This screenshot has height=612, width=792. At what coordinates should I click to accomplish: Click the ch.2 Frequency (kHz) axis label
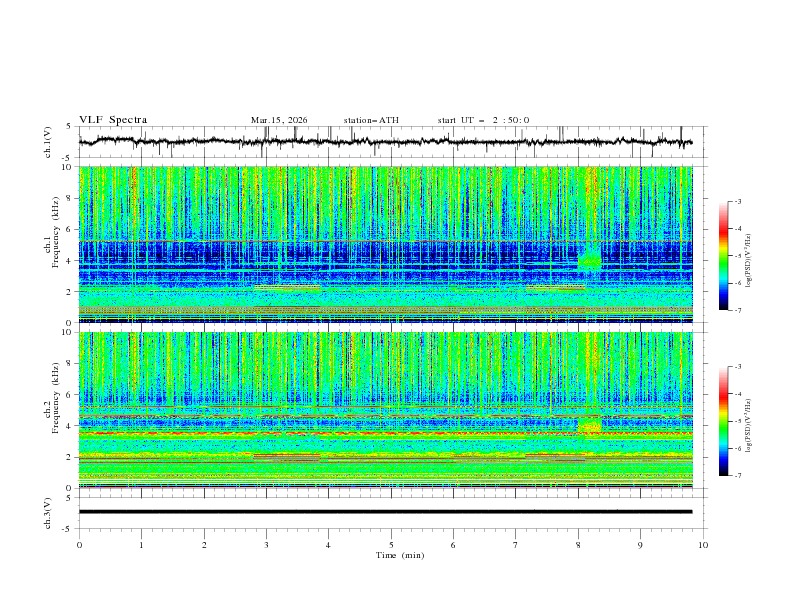[51, 397]
